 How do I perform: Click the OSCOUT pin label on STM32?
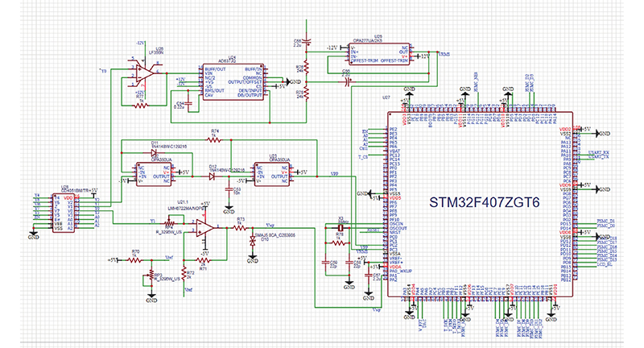point(398,229)
